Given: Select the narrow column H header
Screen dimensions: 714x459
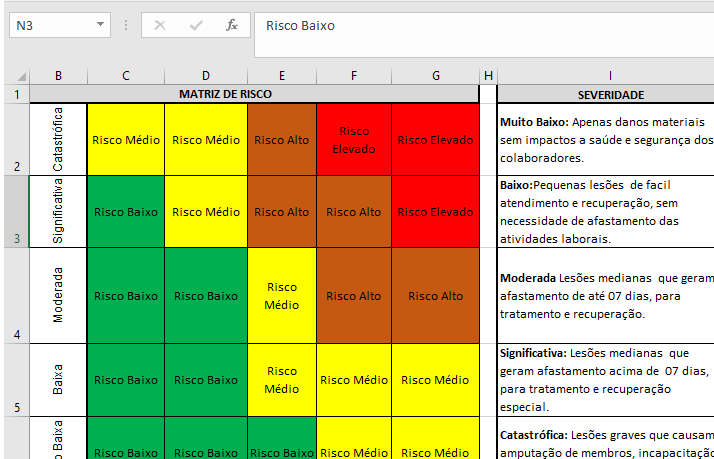Looking at the screenshot, I should (488, 76).
